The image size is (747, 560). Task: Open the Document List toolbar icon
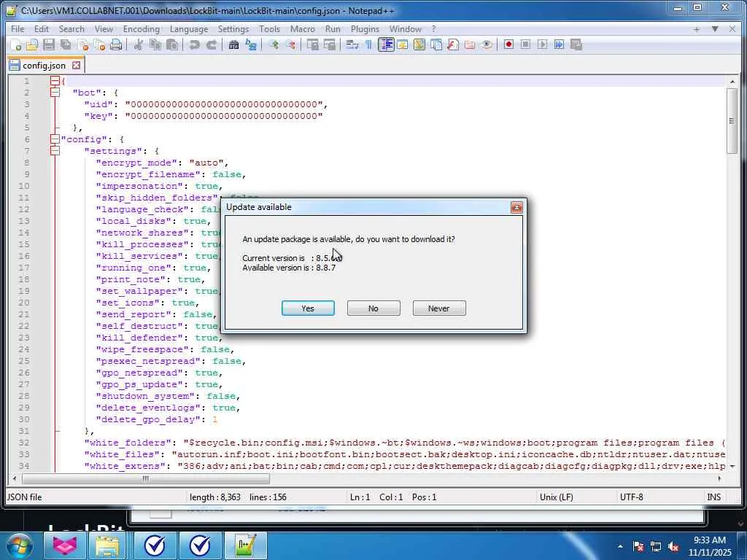tap(436, 44)
